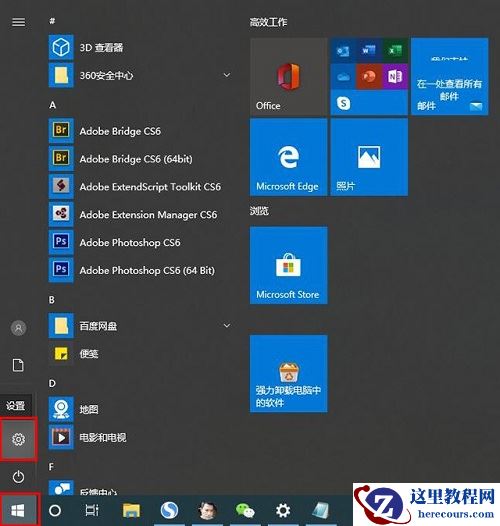
Task: Launch Adobe Bridge CS6 (64bit) icon
Action: (61, 158)
